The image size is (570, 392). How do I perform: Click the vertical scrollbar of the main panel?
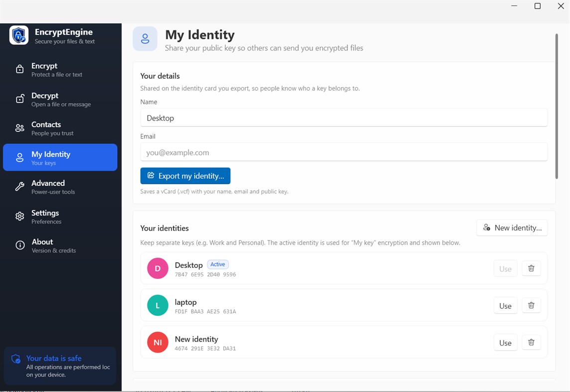point(557,106)
